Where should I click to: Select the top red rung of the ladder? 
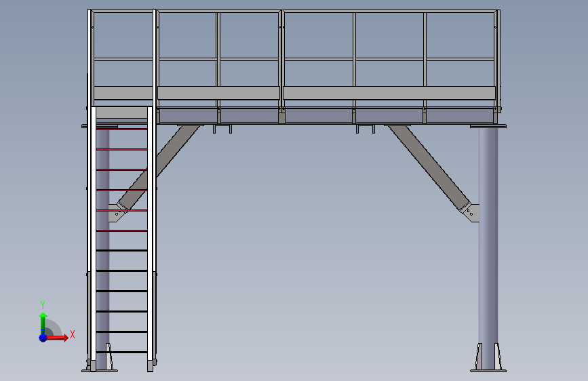pyautogui.click(x=121, y=129)
